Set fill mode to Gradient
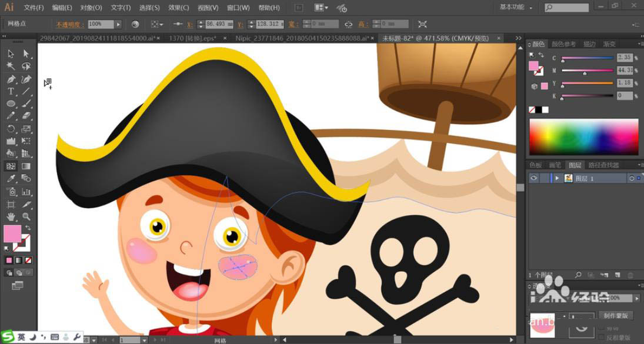The image size is (644, 344). coord(18,260)
